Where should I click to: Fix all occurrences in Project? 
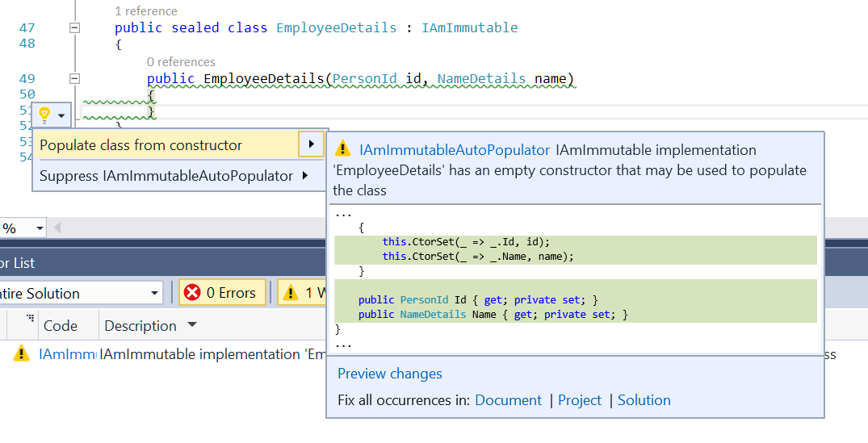pyautogui.click(x=580, y=400)
